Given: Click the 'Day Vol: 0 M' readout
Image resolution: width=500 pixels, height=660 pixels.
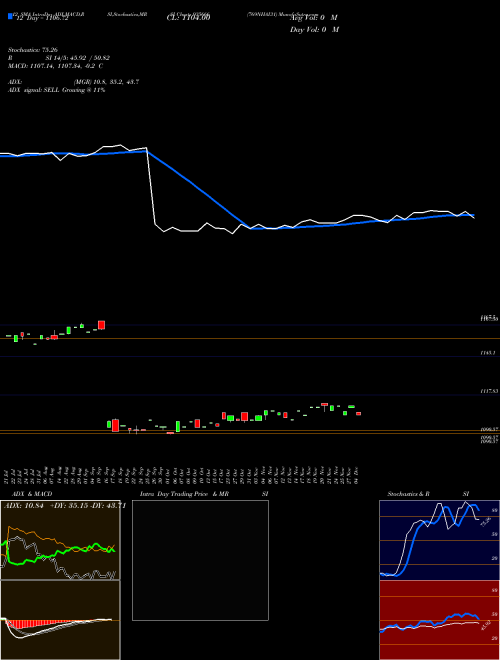Looking at the screenshot, I should pos(314,29).
